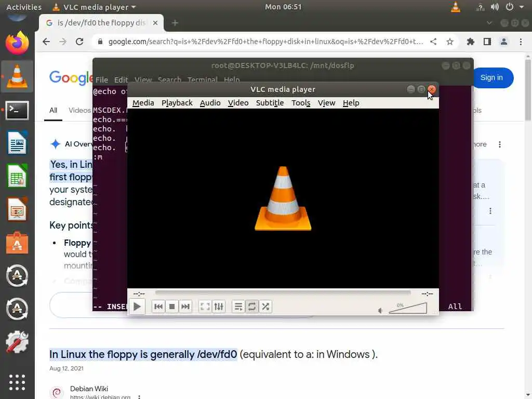Open three-dot menu beside the source card
This screenshot has width=532, height=399.
pyautogui.click(x=490, y=211)
